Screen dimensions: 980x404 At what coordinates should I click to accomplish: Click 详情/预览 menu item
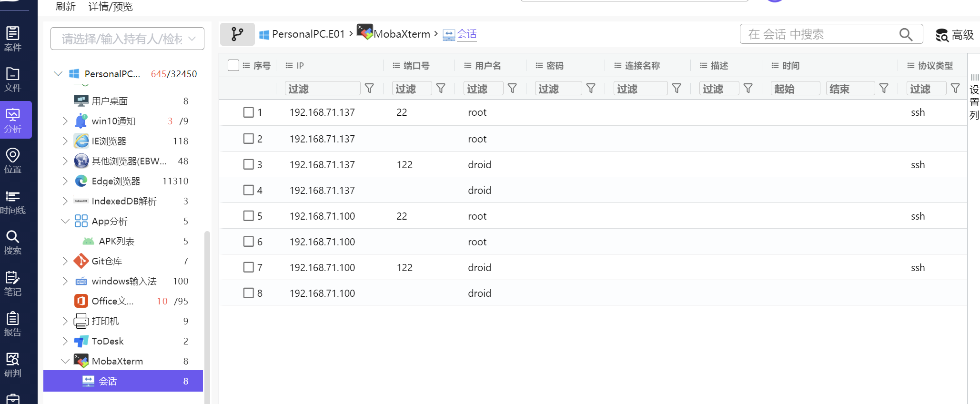click(111, 7)
